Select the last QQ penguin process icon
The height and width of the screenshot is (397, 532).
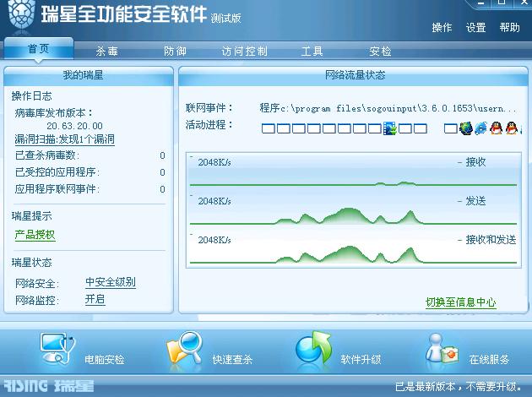[511, 128]
